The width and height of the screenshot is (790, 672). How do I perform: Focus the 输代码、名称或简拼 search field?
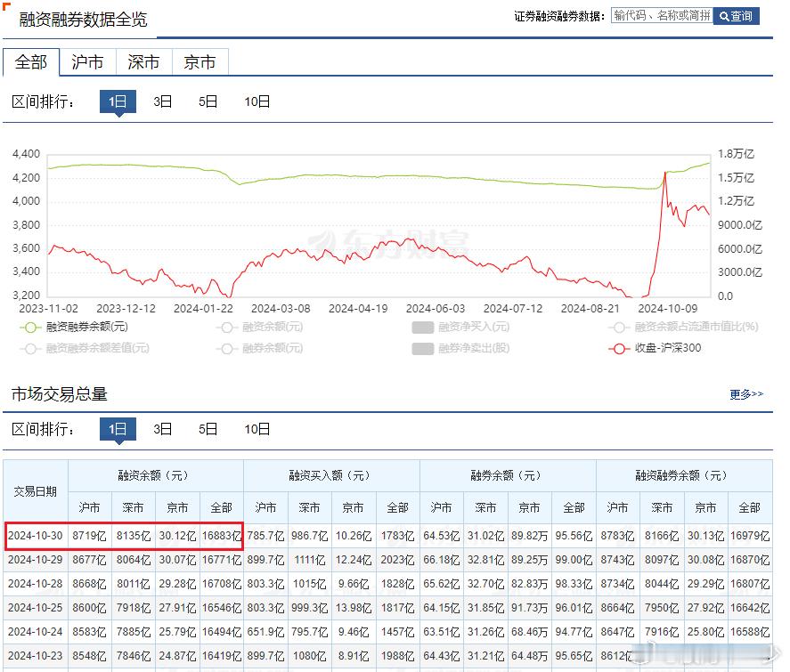662,16
